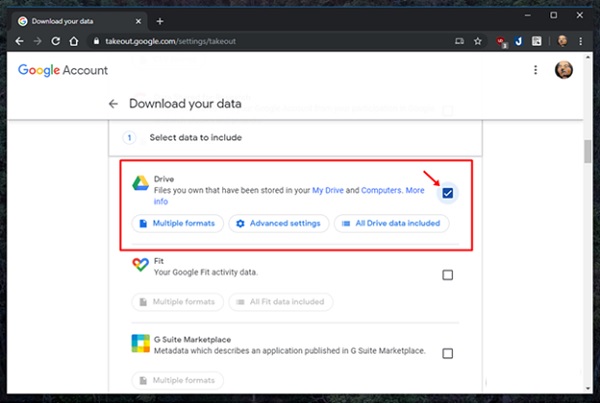Click All Fit data included button
Screen dimensions: 600x404
[280, 302]
